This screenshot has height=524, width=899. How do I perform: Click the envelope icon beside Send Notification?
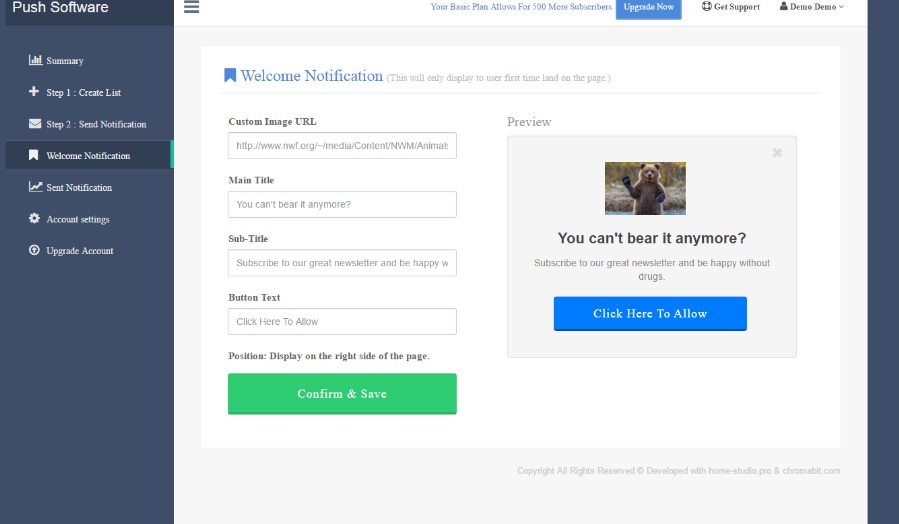click(35, 123)
